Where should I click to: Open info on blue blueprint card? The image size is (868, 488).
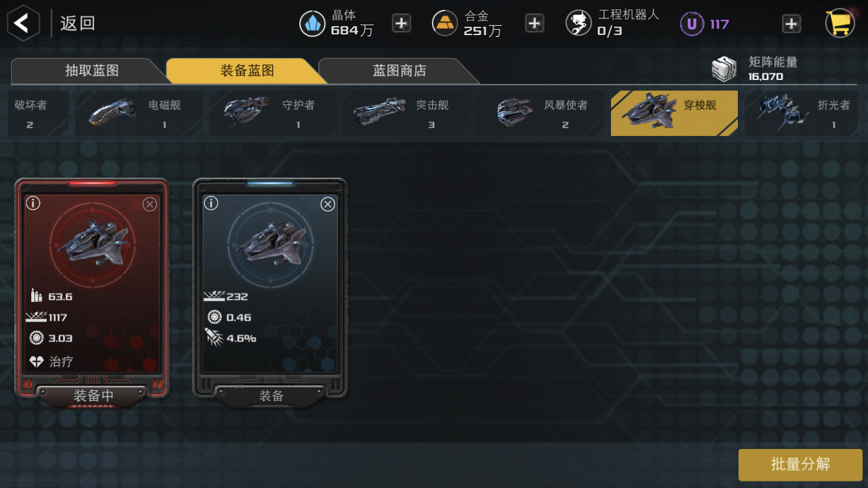point(211,204)
